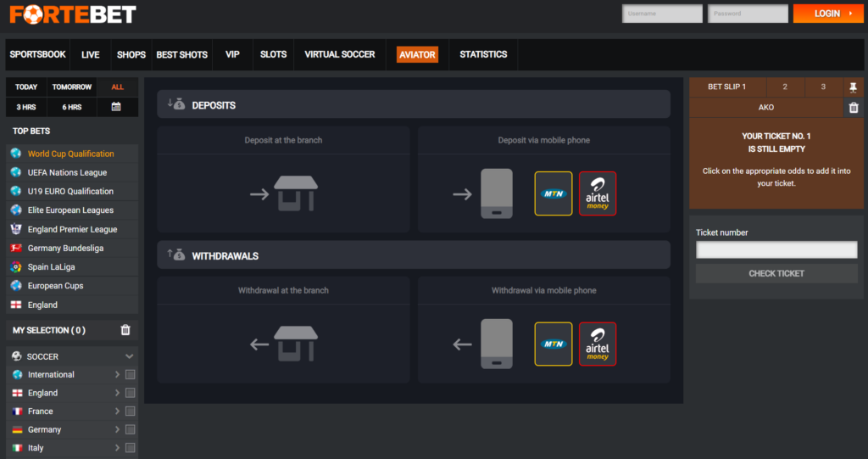Go to the LIVE section
The height and width of the screenshot is (459, 868).
click(x=90, y=54)
